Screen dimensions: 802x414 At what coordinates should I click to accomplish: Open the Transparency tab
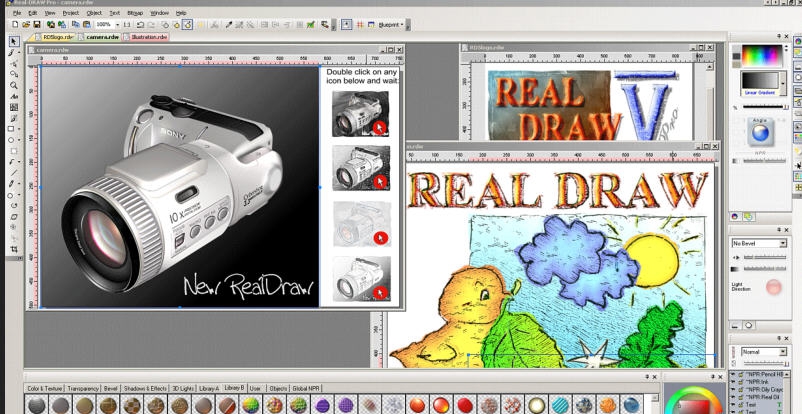[x=83, y=388]
